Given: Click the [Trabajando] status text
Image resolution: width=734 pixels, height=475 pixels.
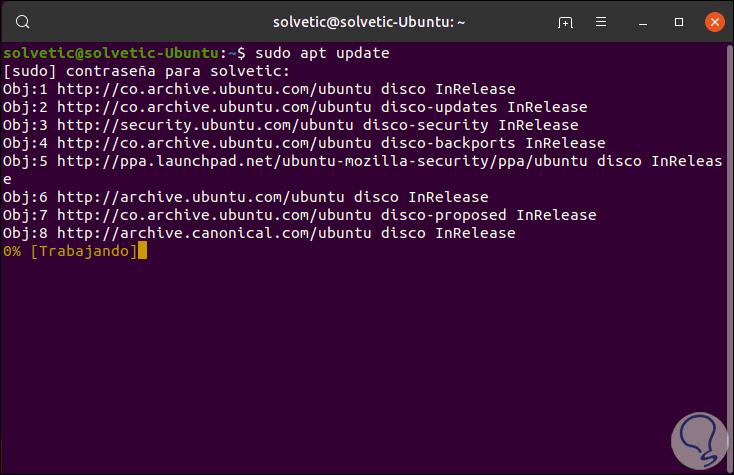Looking at the screenshot, I should click(x=84, y=251).
